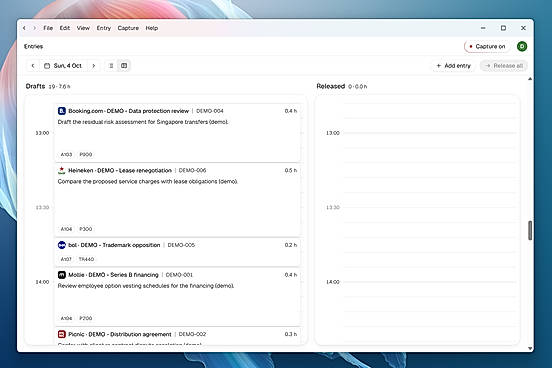Switch to list view

pyautogui.click(x=111, y=66)
